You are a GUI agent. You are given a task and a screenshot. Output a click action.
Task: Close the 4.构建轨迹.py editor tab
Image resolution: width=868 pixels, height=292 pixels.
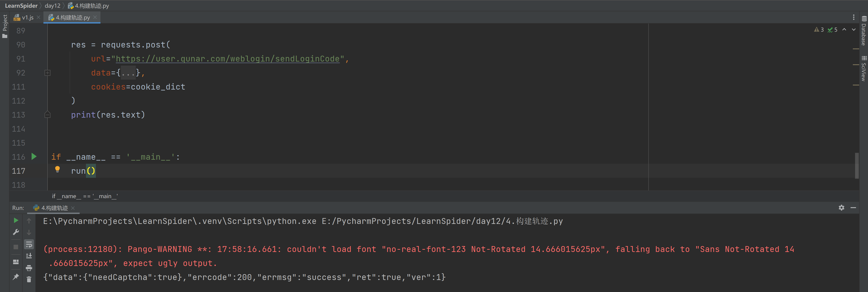tap(95, 17)
